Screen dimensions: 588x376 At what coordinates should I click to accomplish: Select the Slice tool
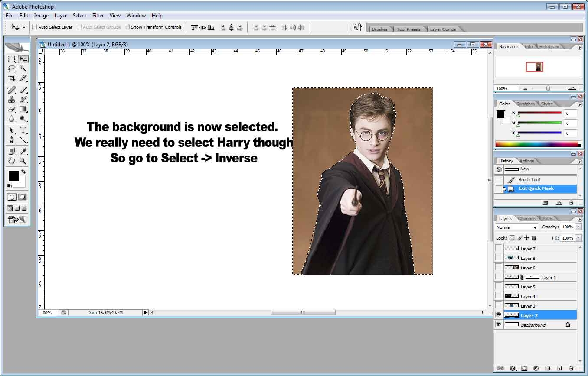click(x=23, y=78)
